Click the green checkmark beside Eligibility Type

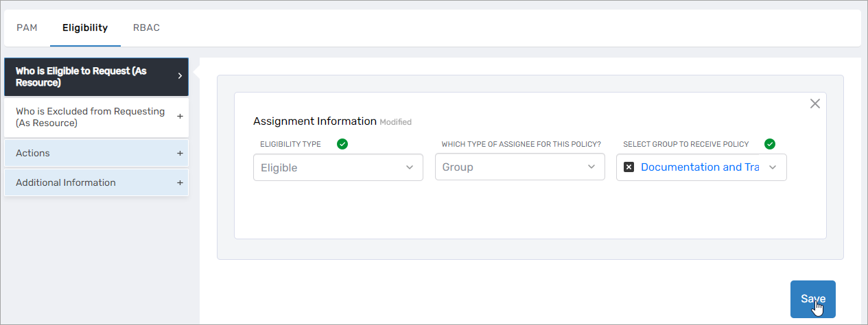coord(342,144)
